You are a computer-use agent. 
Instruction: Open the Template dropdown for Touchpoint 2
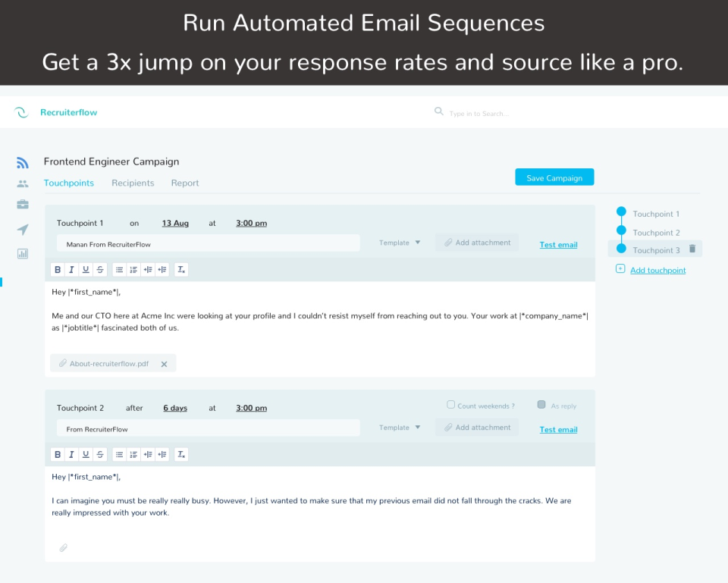397,427
